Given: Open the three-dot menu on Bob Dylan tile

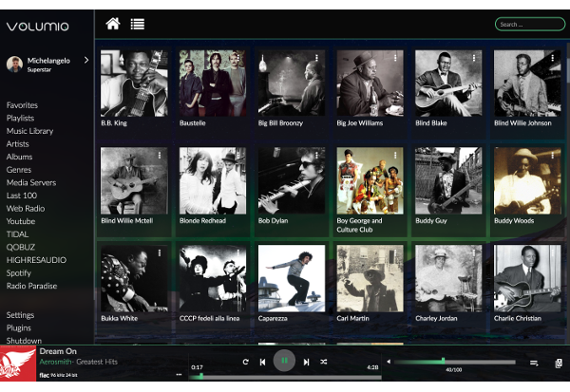Looking at the screenshot, I should pyautogui.click(x=316, y=156).
